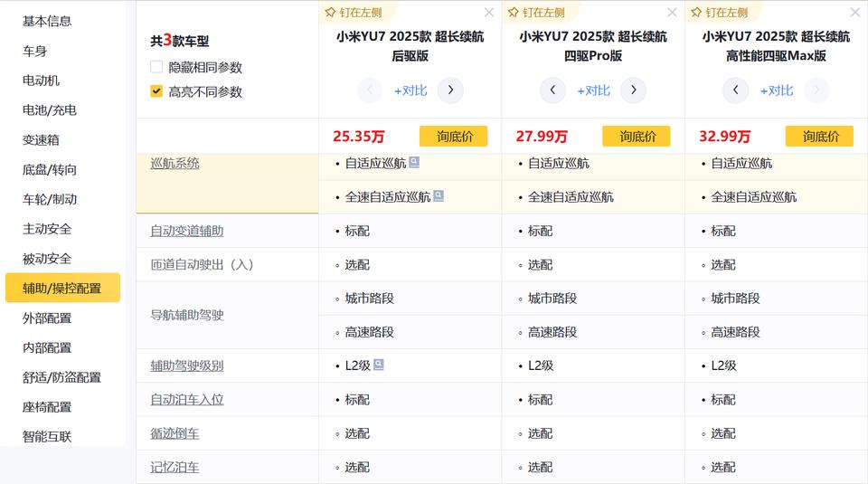Remove the 四驱Pro版 column with its X

(672, 12)
